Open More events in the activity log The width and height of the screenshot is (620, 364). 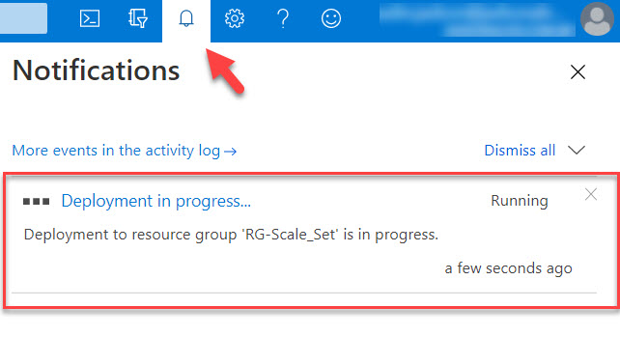pyautogui.click(x=125, y=151)
